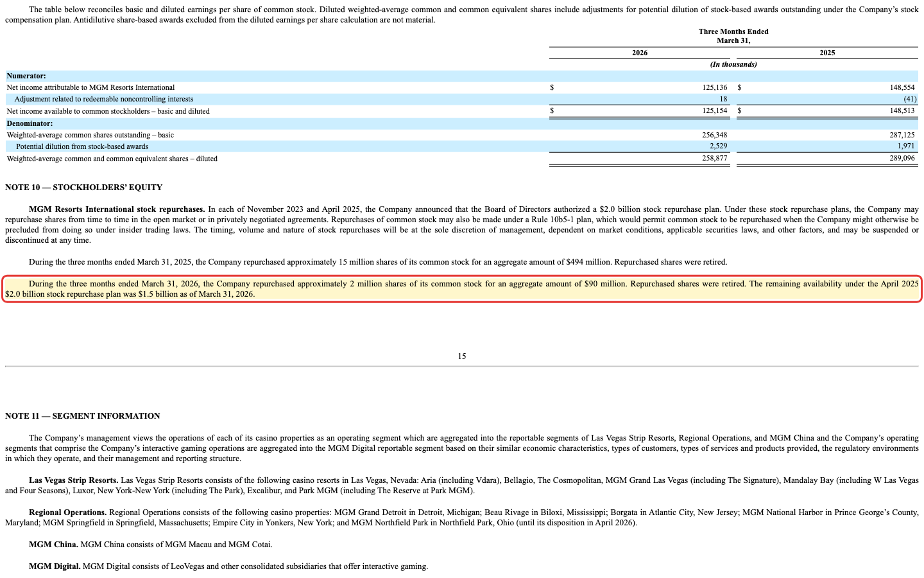Select row label "Net income attributable to MGM Resorts International"
Screen dimensions: 924x578
click(x=90, y=87)
